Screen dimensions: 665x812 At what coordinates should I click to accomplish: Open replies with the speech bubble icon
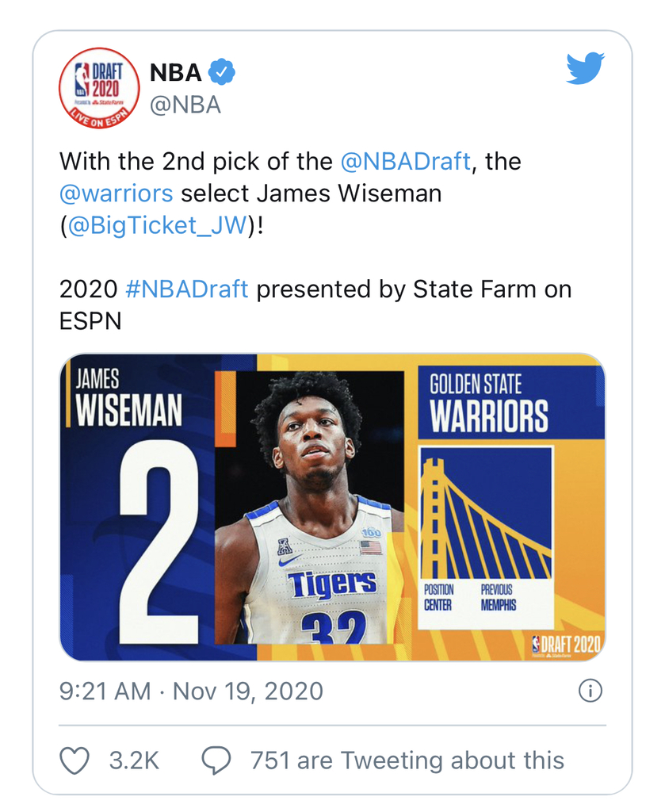216,760
